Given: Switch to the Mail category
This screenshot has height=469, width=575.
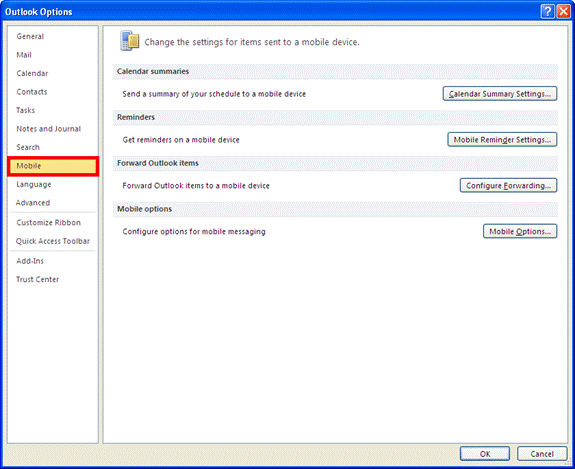Looking at the screenshot, I should [24, 55].
